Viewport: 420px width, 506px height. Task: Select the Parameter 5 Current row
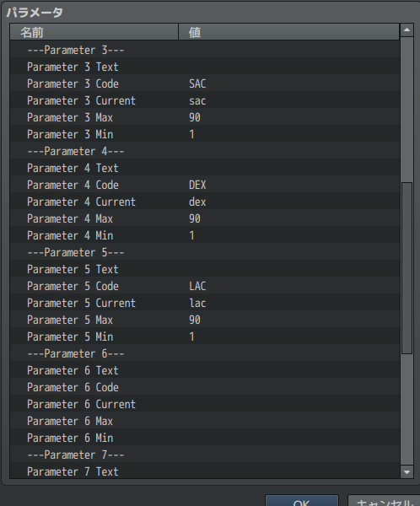pos(205,303)
